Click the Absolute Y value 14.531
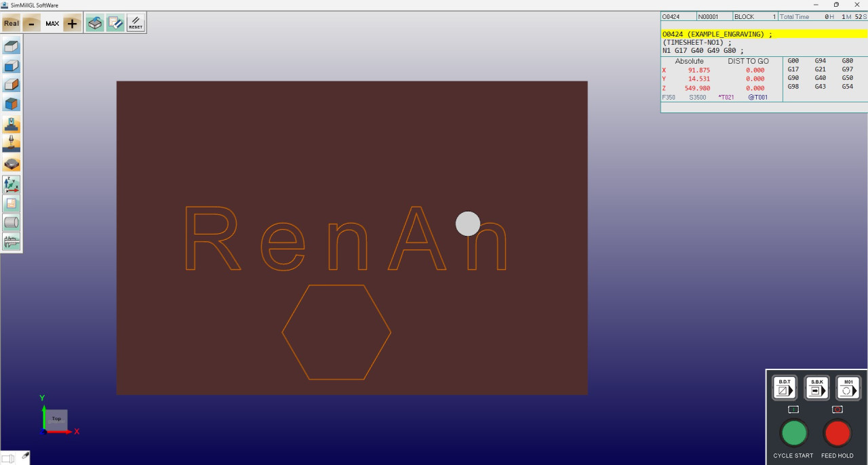The image size is (868, 465). 699,79
